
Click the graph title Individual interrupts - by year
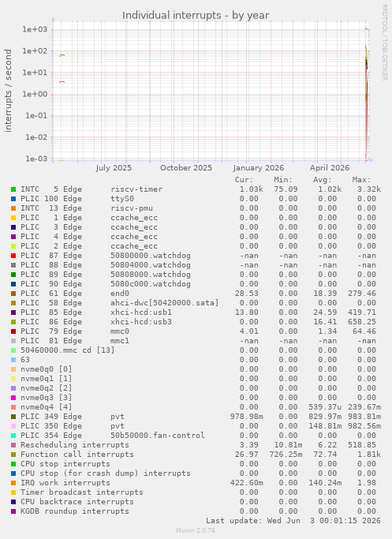196,16
